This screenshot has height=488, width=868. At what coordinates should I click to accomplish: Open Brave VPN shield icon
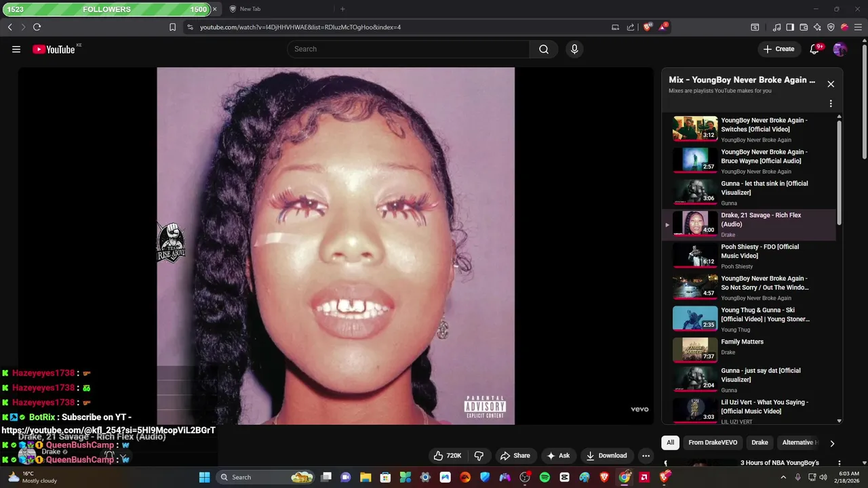click(x=831, y=27)
